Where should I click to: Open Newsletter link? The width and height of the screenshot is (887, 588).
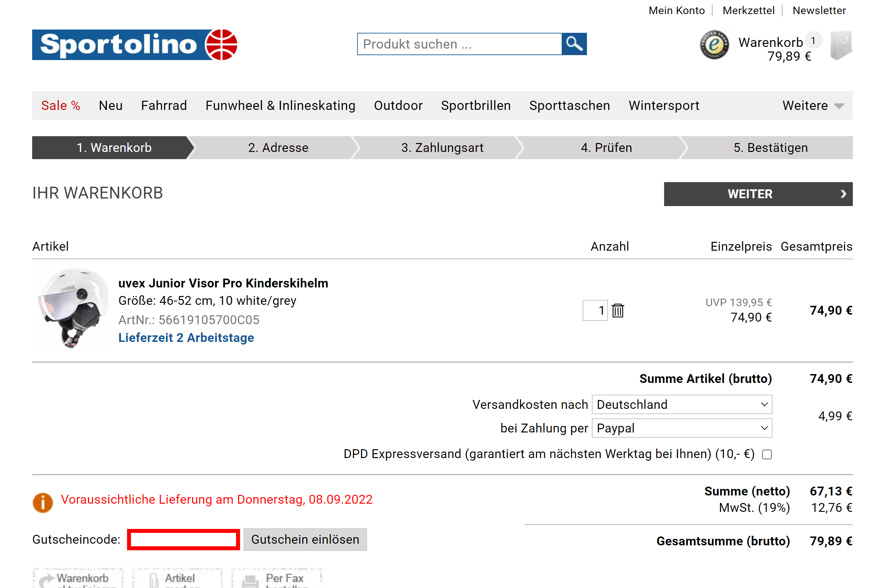click(x=819, y=10)
